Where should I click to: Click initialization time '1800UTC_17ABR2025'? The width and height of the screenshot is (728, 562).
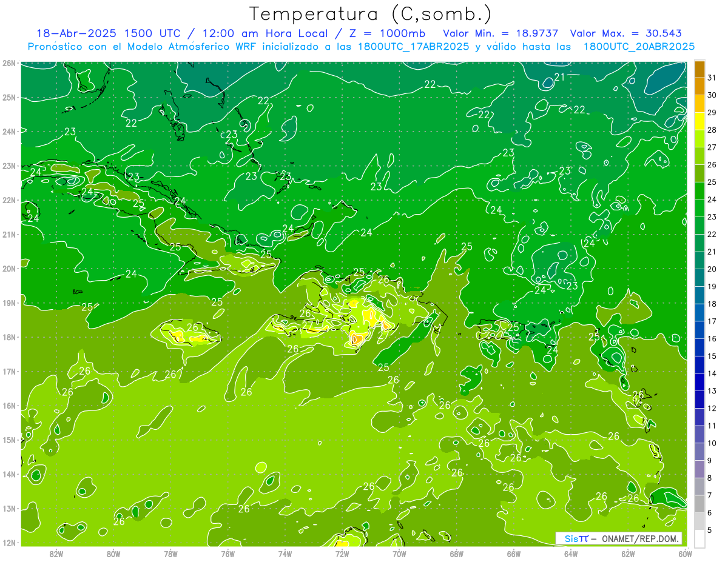tap(414, 46)
